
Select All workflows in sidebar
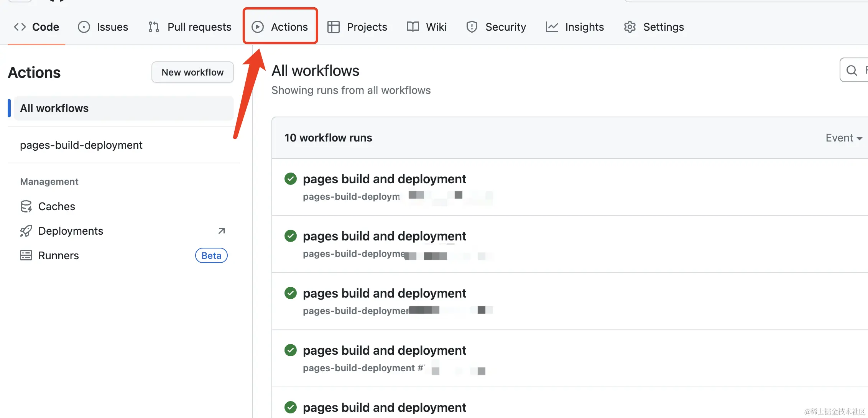(54, 108)
